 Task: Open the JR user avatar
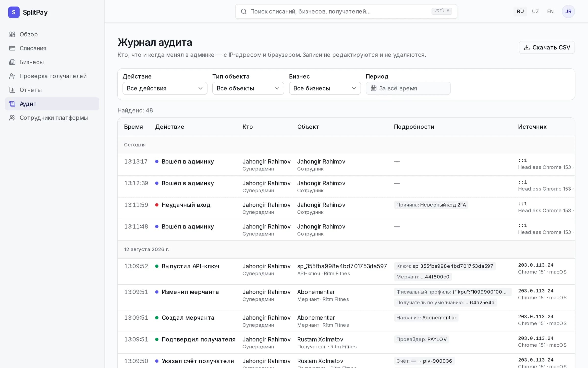click(568, 11)
